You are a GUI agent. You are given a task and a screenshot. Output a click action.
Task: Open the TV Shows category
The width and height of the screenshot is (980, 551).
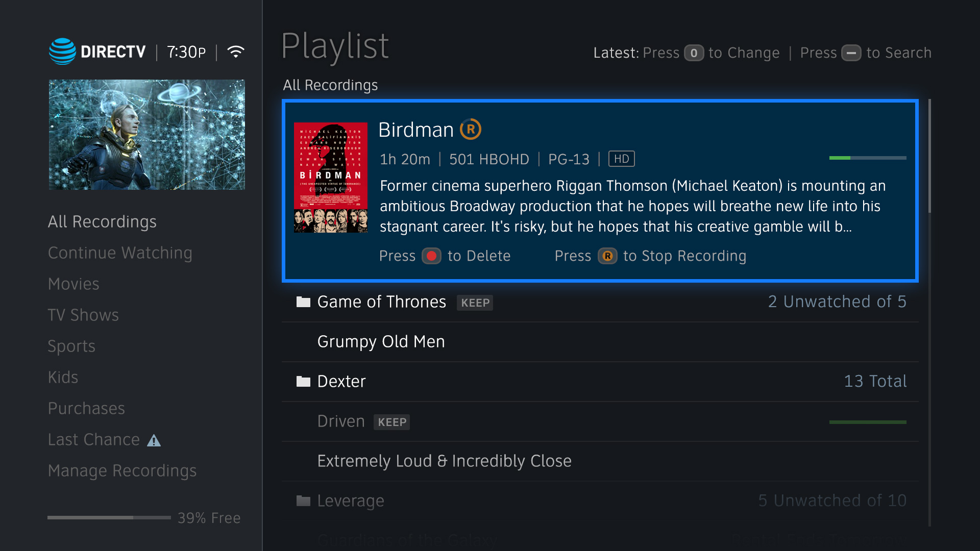tap(83, 315)
